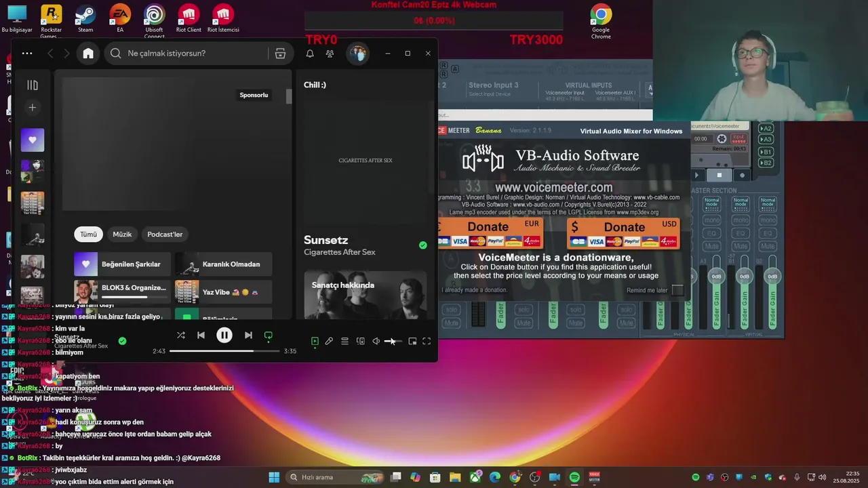Viewport: 868px width, 488px height.
Task: Toggle B1 output button in VoiceMeeter
Action: (x=766, y=152)
